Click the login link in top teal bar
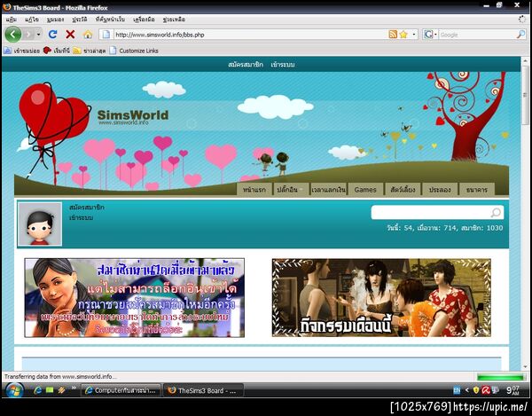The width and height of the screenshot is (532, 416). click(x=283, y=64)
